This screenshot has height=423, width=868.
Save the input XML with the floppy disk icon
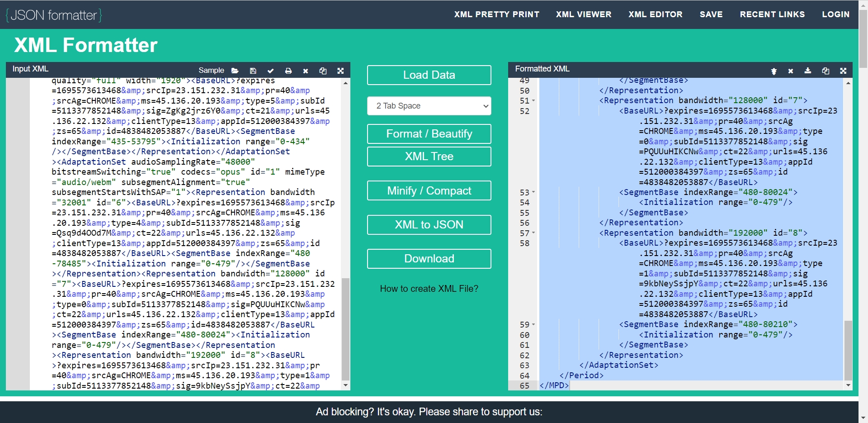[253, 71]
